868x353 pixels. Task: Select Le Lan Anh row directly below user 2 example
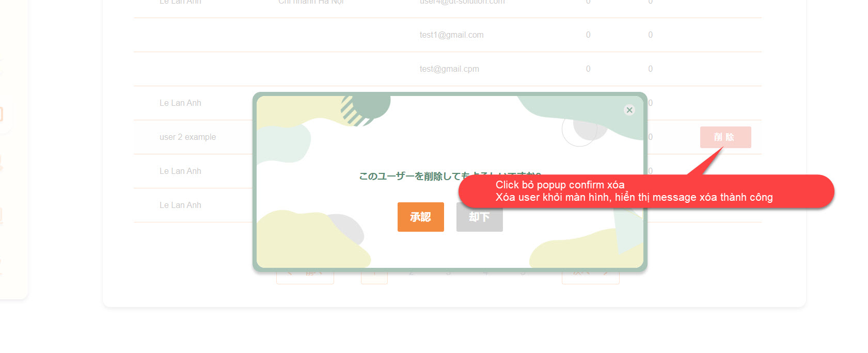point(180,171)
